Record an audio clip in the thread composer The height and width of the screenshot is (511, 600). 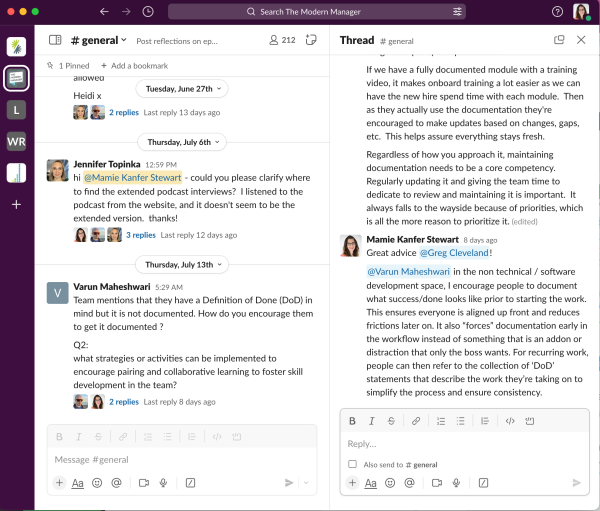[456, 483]
